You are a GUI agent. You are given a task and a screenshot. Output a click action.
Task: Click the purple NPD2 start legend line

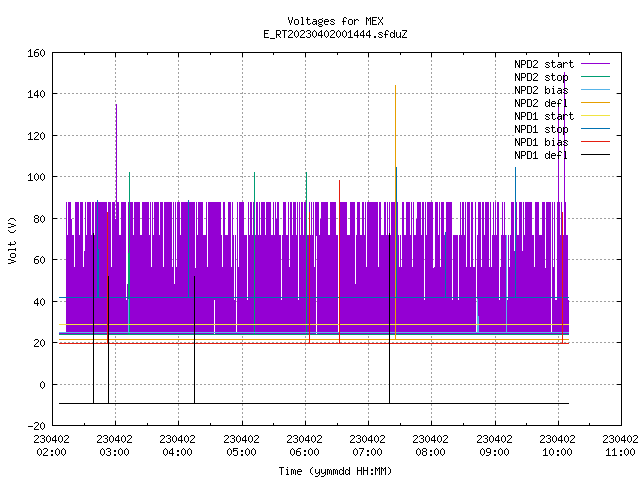[595, 64]
